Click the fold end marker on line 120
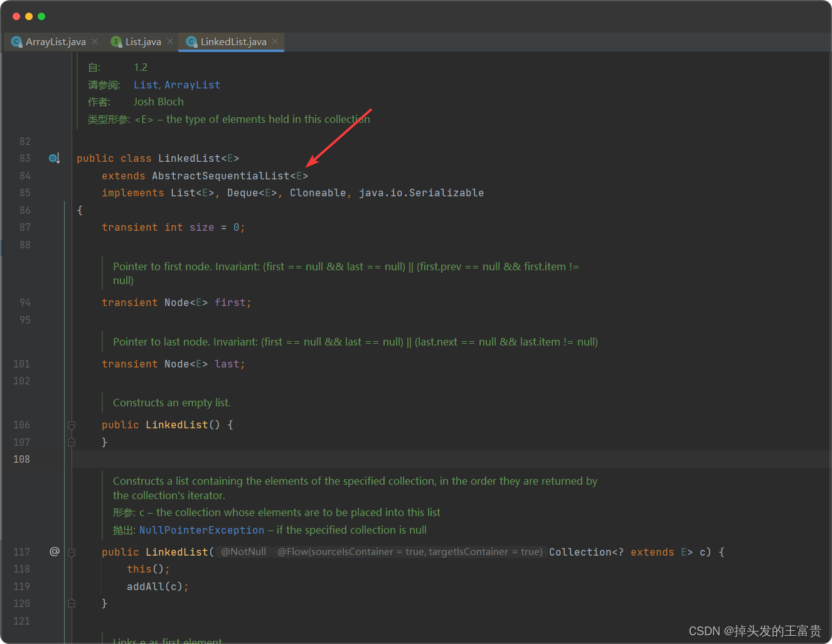 click(72, 603)
